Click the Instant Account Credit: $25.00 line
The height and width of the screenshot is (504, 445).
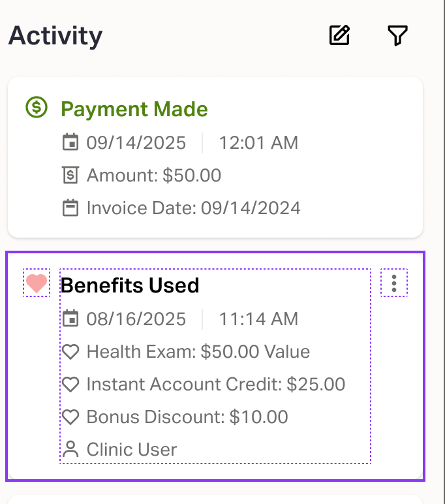pyautogui.click(x=215, y=385)
